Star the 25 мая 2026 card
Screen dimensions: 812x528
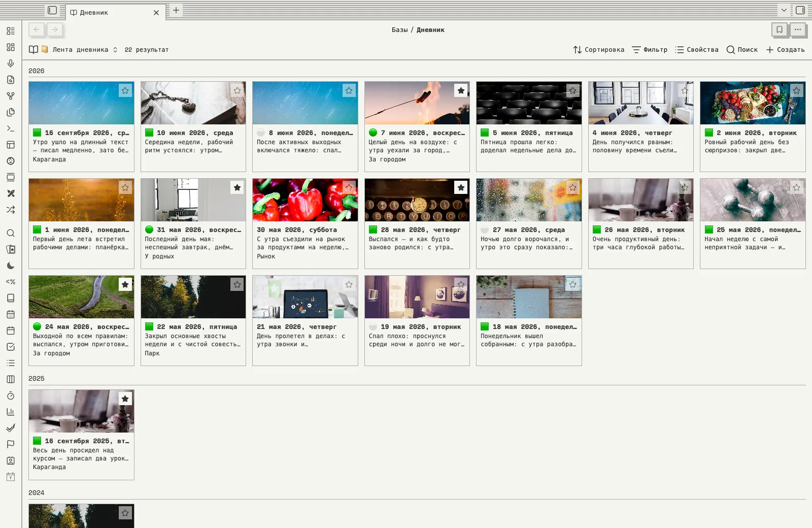[797, 187]
